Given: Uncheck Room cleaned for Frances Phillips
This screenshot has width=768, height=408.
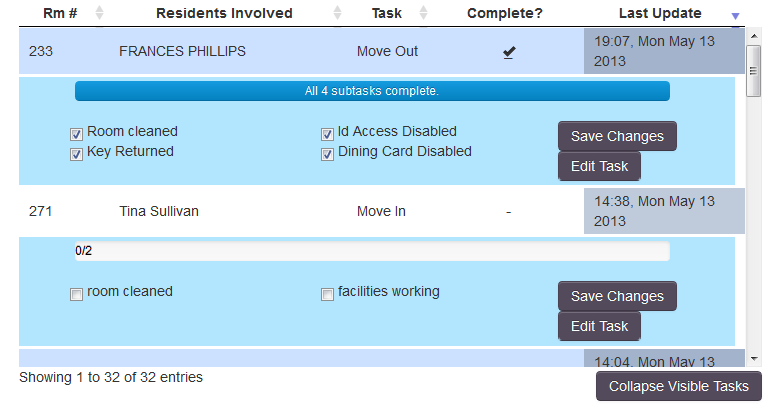Looking at the screenshot, I should [76, 134].
